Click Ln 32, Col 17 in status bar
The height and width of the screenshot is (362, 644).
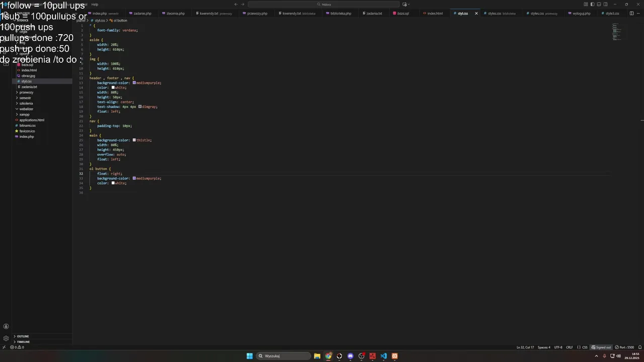(525, 347)
